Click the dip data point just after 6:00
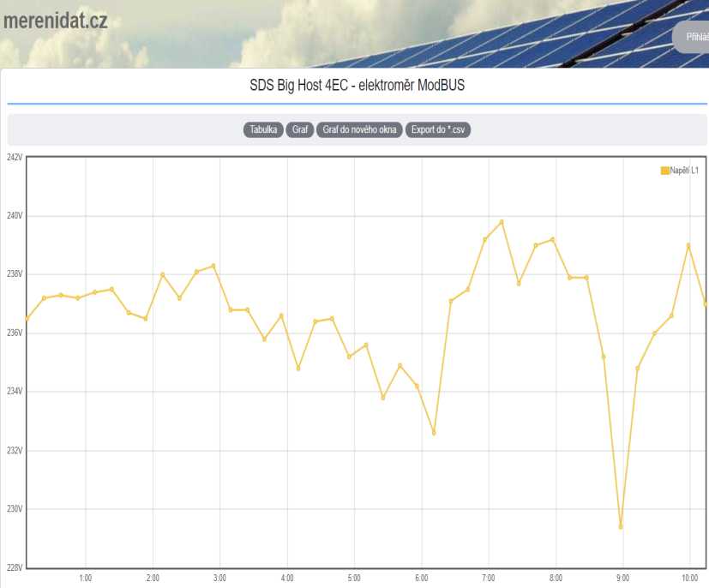The height and width of the screenshot is (588, 709). [434, 433]
